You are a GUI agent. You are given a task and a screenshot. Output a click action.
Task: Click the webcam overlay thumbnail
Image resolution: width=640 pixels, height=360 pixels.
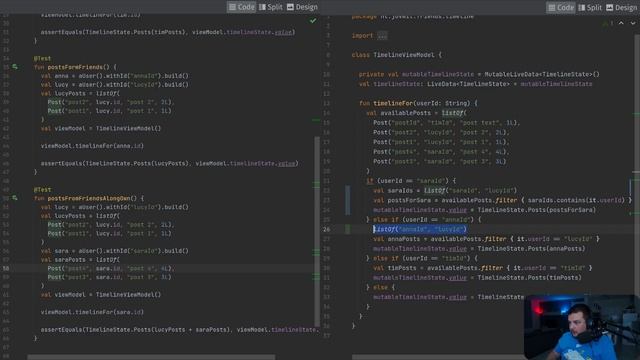[x=582, y=327]
